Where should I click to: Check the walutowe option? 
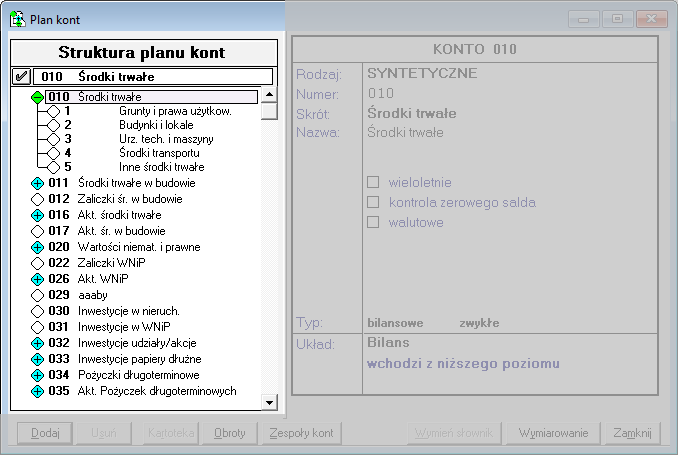coord(374,222)
